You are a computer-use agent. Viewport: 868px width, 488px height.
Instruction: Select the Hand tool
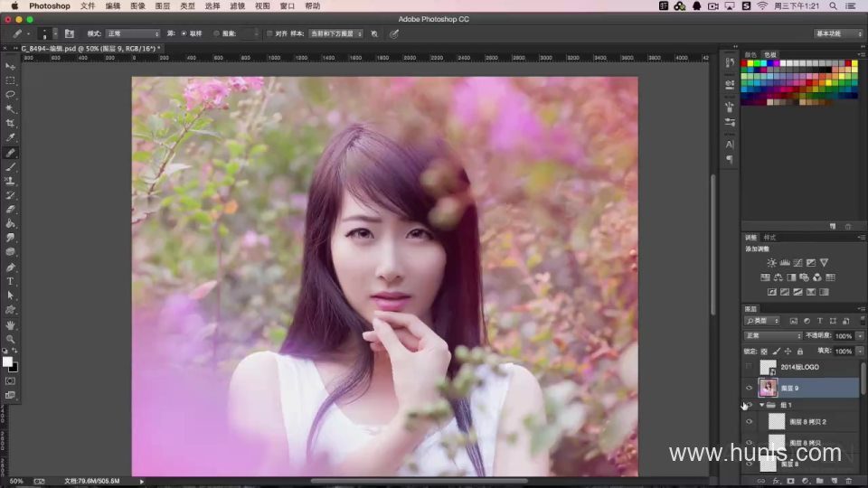pos(10,325)
